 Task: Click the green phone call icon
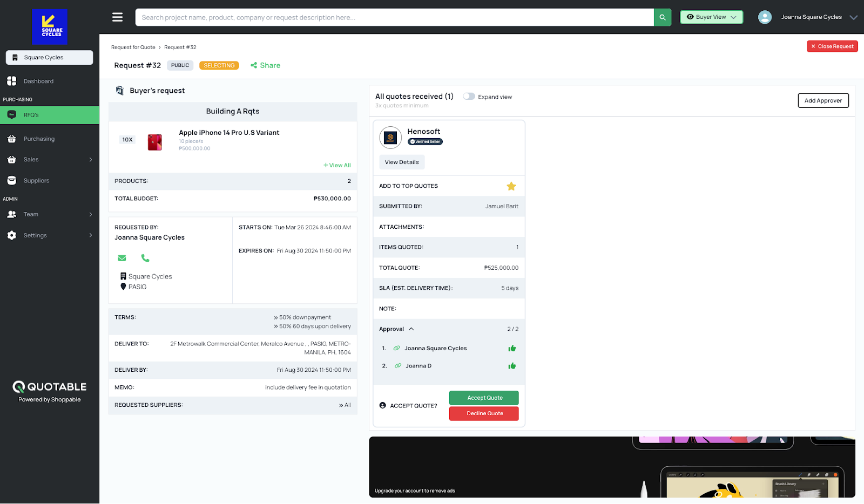pos(145,258)
